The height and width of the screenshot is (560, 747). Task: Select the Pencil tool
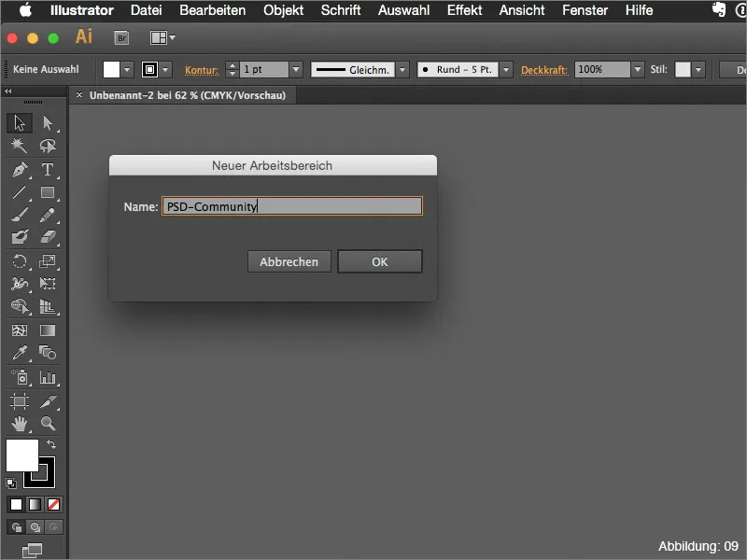click(x=48, y=215)
